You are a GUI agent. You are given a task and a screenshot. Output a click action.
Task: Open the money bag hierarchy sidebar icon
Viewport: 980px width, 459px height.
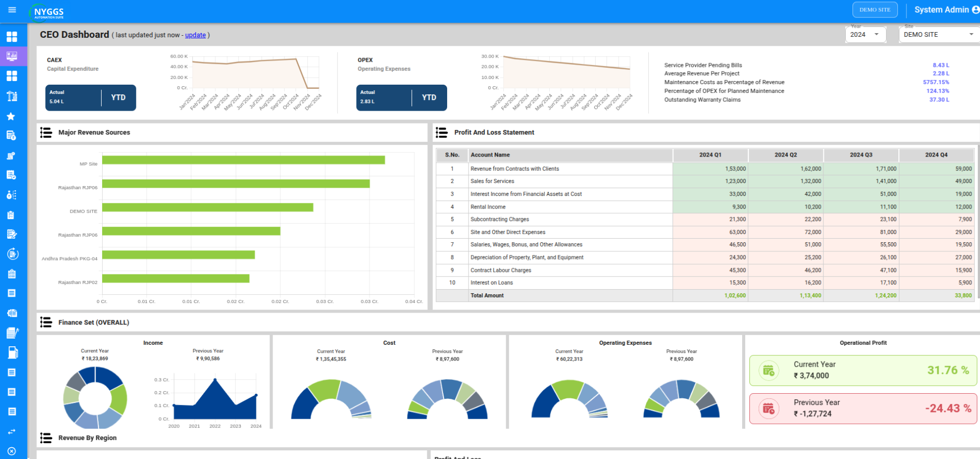[12, 195]
